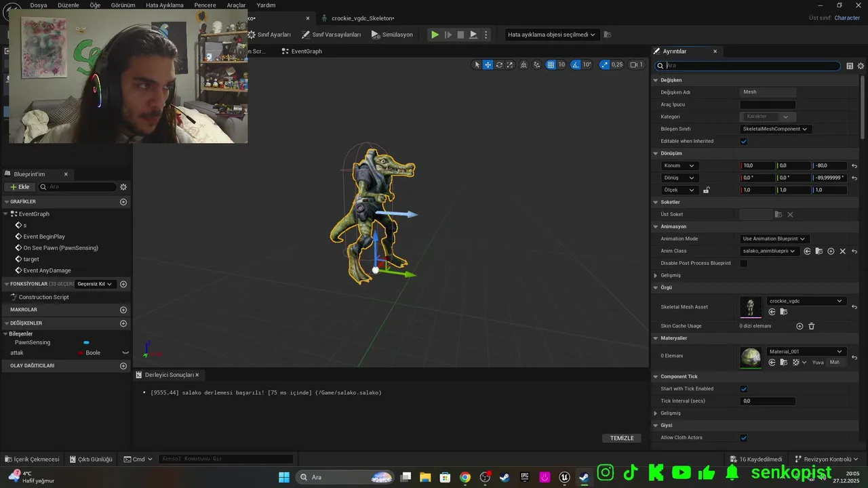
Task: Toggle Editable when Inherited checkbox
Action: pyautogui.click(x=744, y=141)
